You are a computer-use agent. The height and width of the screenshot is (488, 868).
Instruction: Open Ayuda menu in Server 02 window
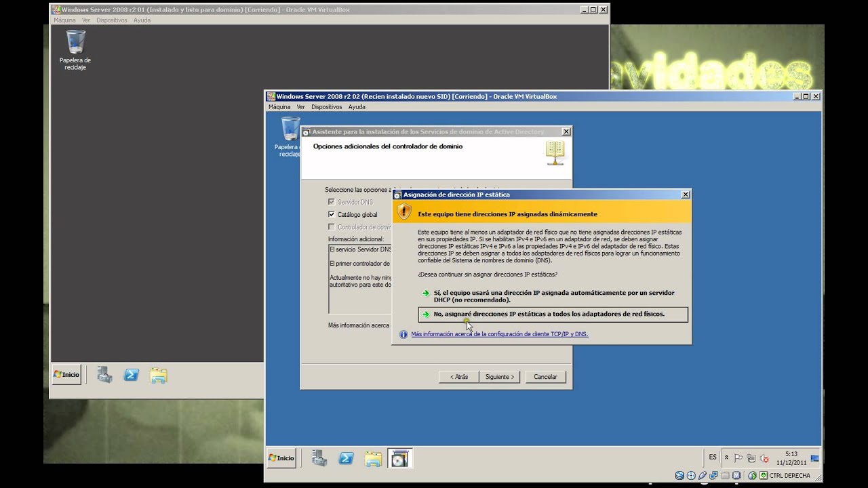pos(357,107)
